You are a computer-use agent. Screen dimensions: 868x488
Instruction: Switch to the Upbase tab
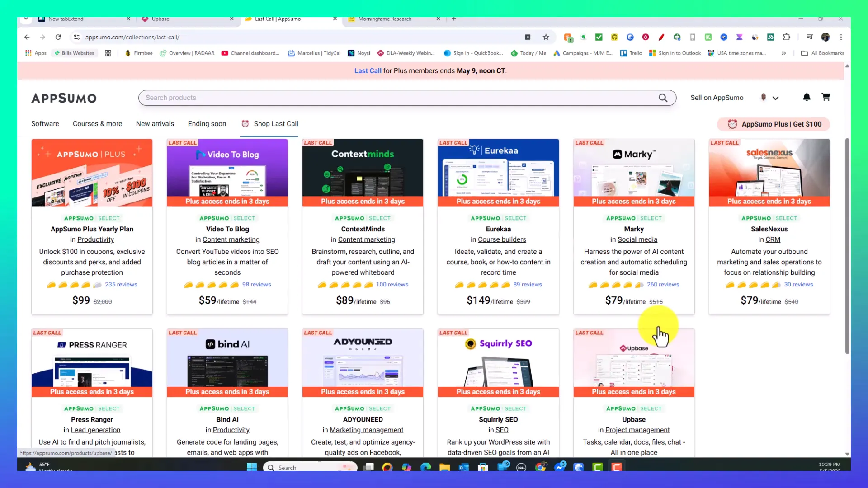pyautogui.click(x=187, y=19)
